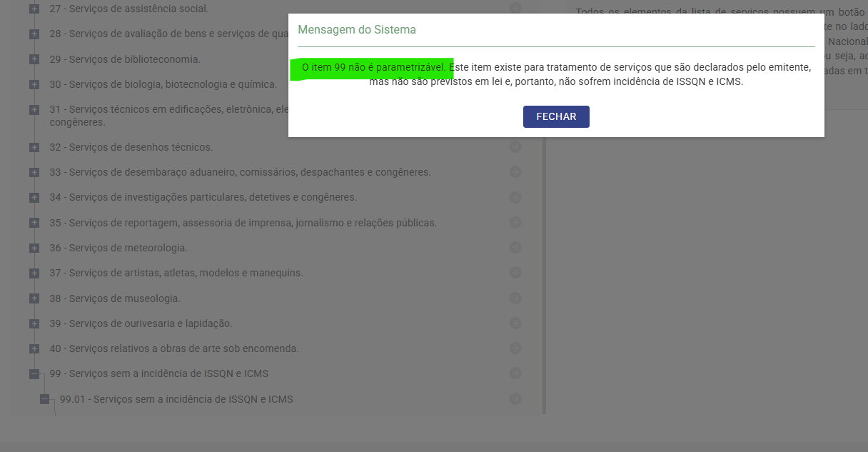868x452 pixels.
Task: Click the Mensagem do Sistema dialog title
Action: tap(357, 30)
